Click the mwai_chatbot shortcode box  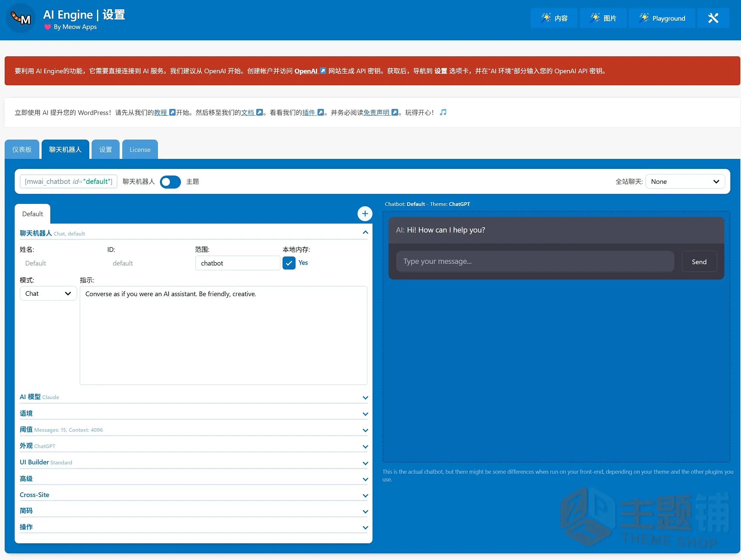pyautogui.click(x=69, y=182)
